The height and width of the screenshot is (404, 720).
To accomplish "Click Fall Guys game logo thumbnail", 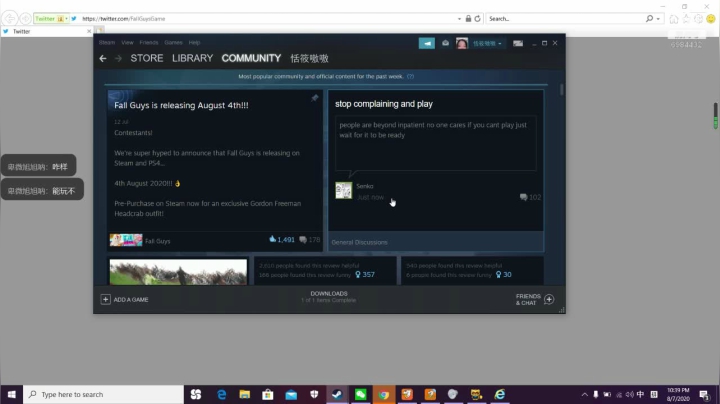I will click(126, 240).
